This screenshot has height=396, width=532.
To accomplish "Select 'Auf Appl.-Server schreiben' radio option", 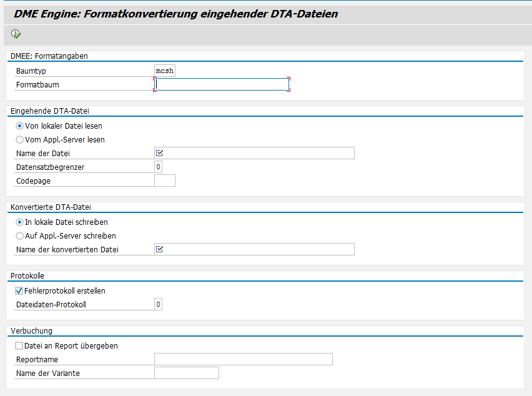I will [x=20, y=236].
